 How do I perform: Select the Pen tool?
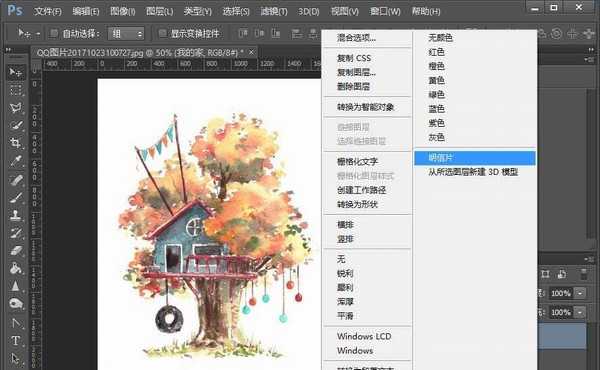15,323
